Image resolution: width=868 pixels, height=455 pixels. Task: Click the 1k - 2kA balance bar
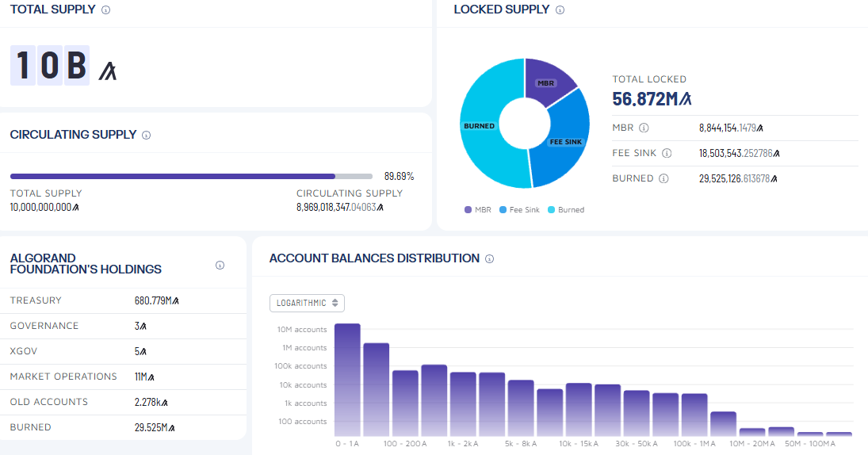(x=464, y=404)
